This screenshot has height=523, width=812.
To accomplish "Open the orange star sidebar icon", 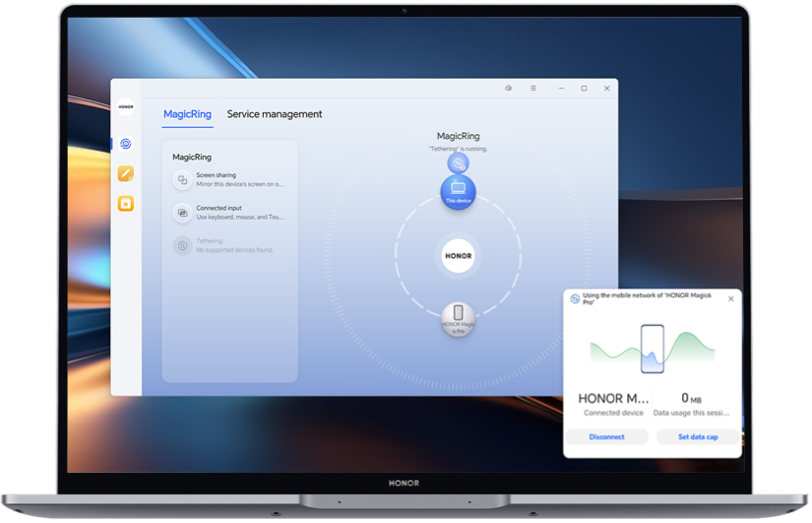I will 126,204.
